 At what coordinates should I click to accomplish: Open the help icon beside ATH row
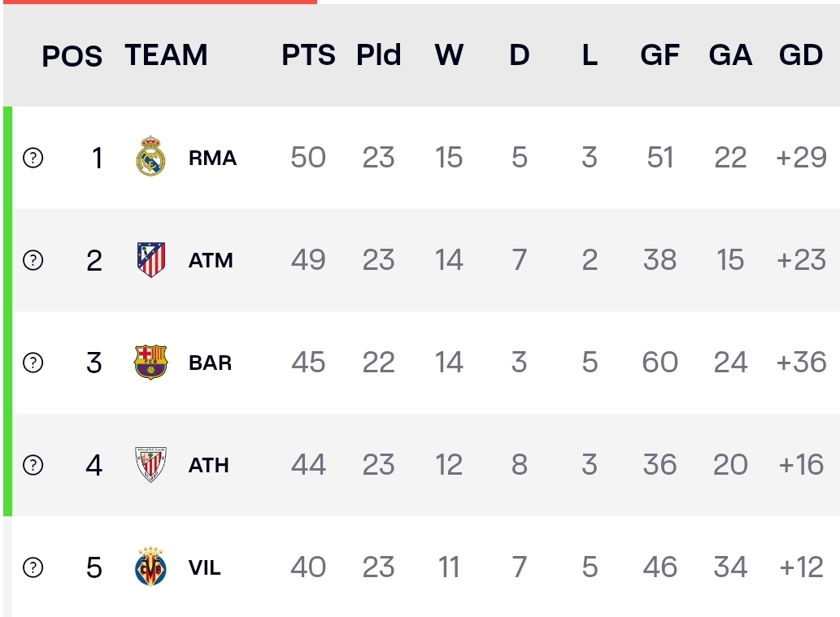pos(33,465)
